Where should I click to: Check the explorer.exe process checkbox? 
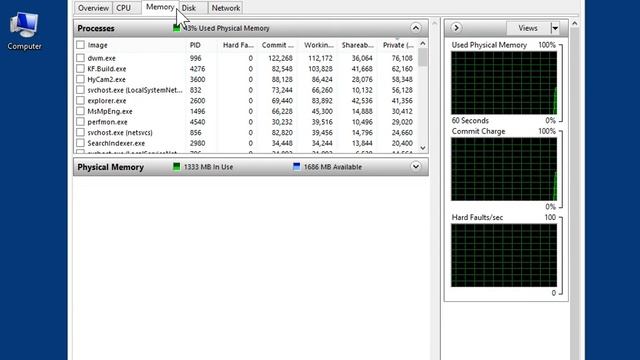pos(80,100)
